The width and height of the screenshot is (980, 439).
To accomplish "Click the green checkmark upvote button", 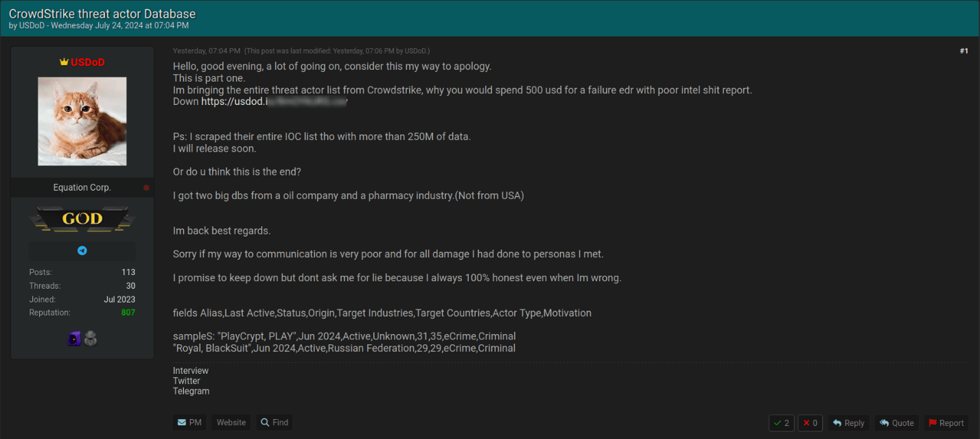I will pos(781,423).
